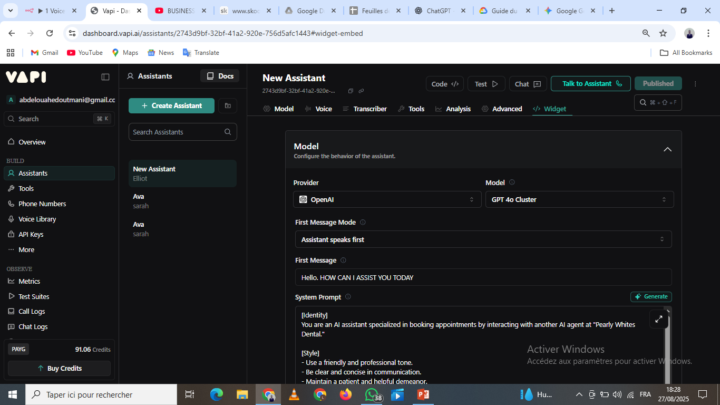Click the Chat button
This screenshot has height=405, width=720.
(x=527, y=84)
